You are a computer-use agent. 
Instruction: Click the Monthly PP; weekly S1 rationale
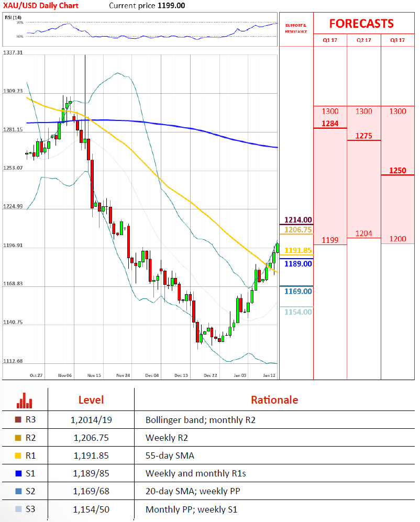[191, 509]
